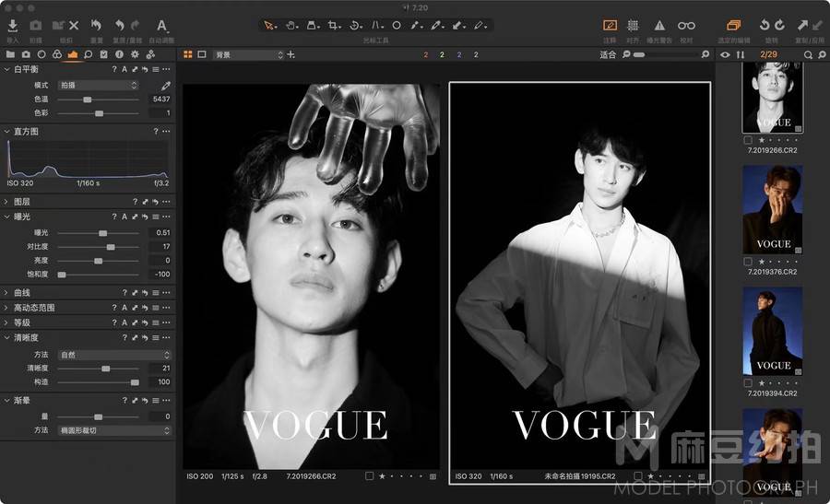Expand the 高动态范围 HDR panel

6,308
